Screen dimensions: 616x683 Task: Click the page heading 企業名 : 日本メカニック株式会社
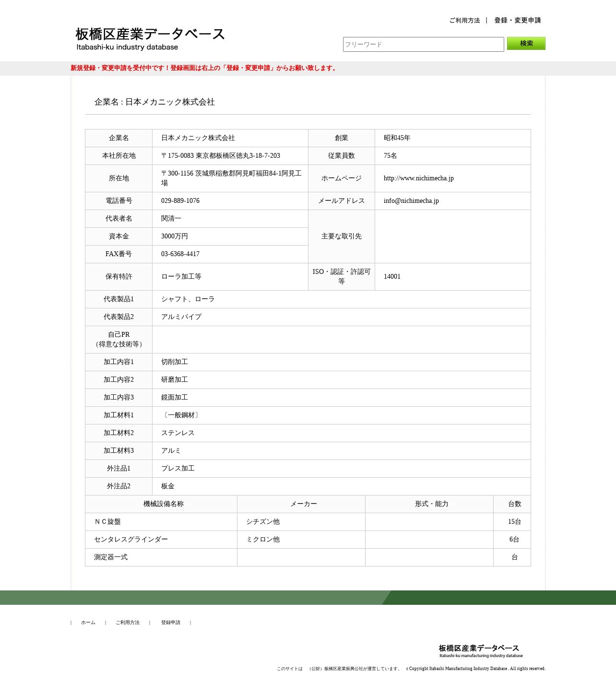point(154,102)
